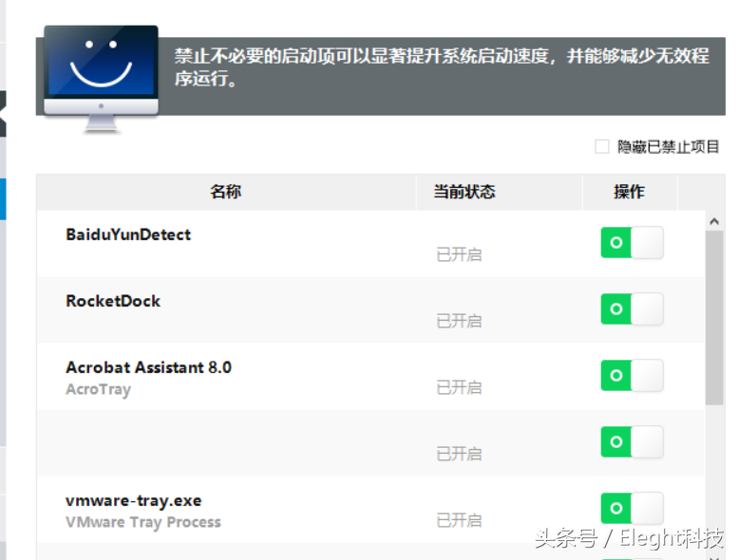The width and height of the screenshot is (738, 560).
Task: Disable RocketDock startup toggle
Action: [x=633, y=308]
